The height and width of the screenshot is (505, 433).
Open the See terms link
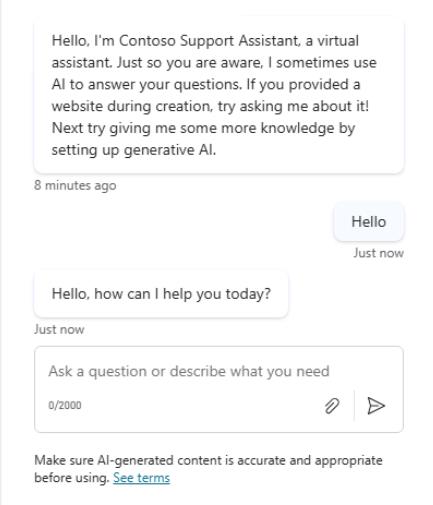[141, 478]
